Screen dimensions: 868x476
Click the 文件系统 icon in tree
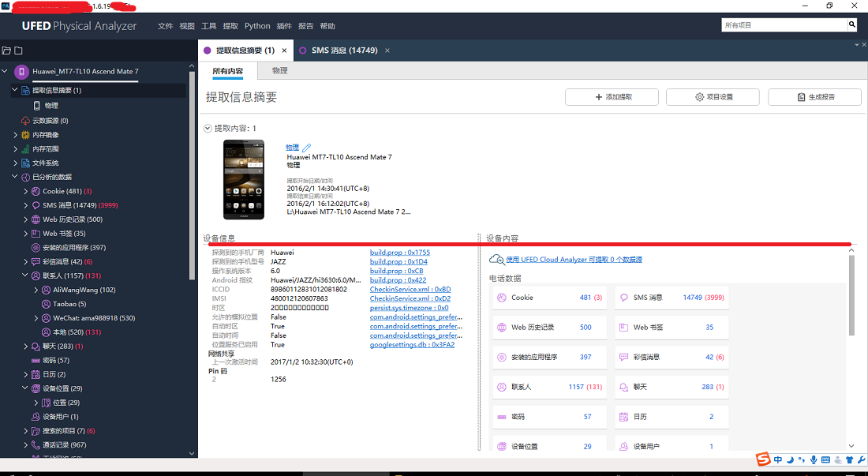coord(25,163)
